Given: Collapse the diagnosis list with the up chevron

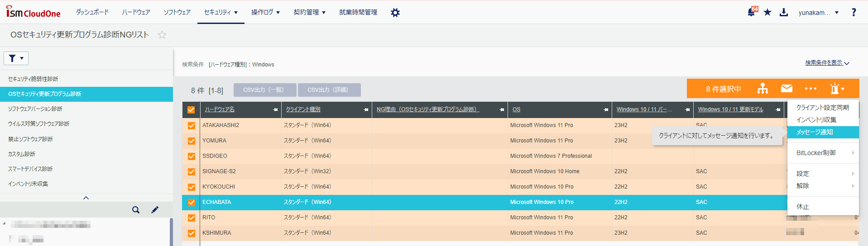Looking at the screenshot, I should pyautogui.click(x=86, y=198).
